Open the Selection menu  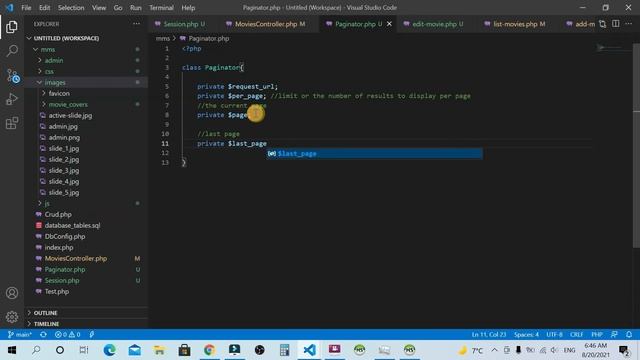[x=71, y=8]
